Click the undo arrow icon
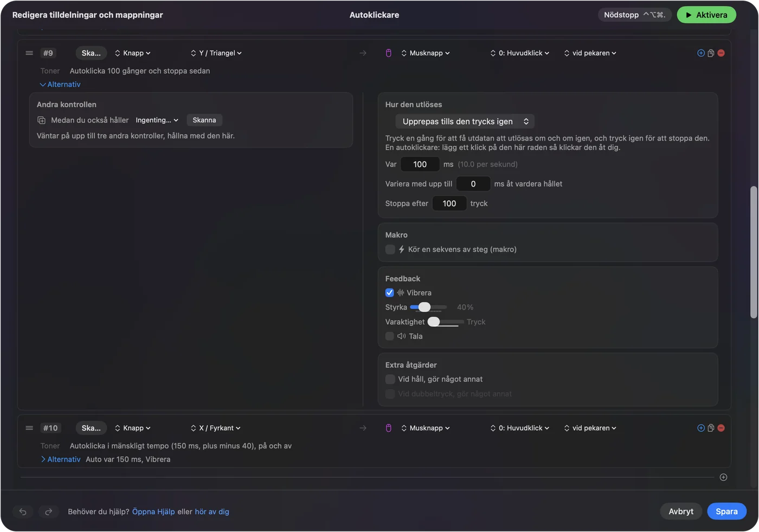Screen dimensions: 759x532 click(23, 511)
